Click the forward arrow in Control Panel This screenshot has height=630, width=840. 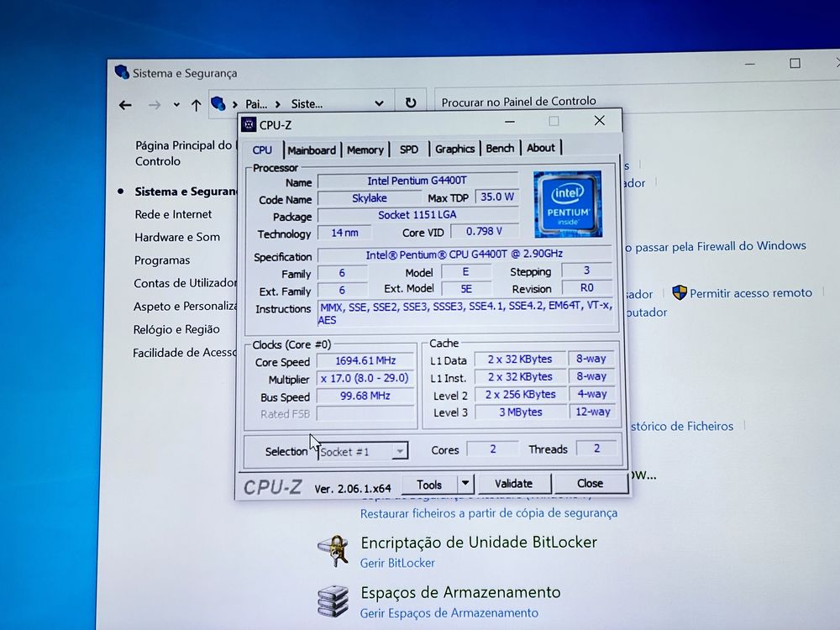(155, 105)
